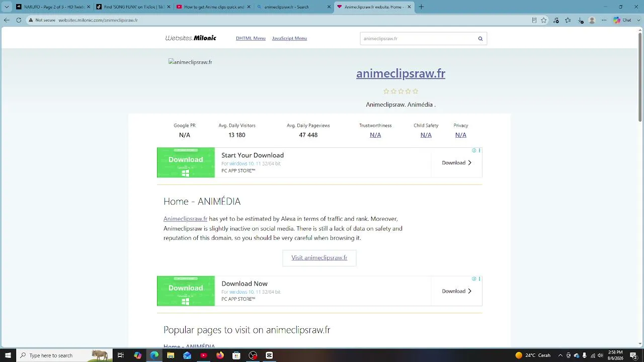Go back using the browser back arrow
This screenshot has width=644, height=362.
point(7,20)
